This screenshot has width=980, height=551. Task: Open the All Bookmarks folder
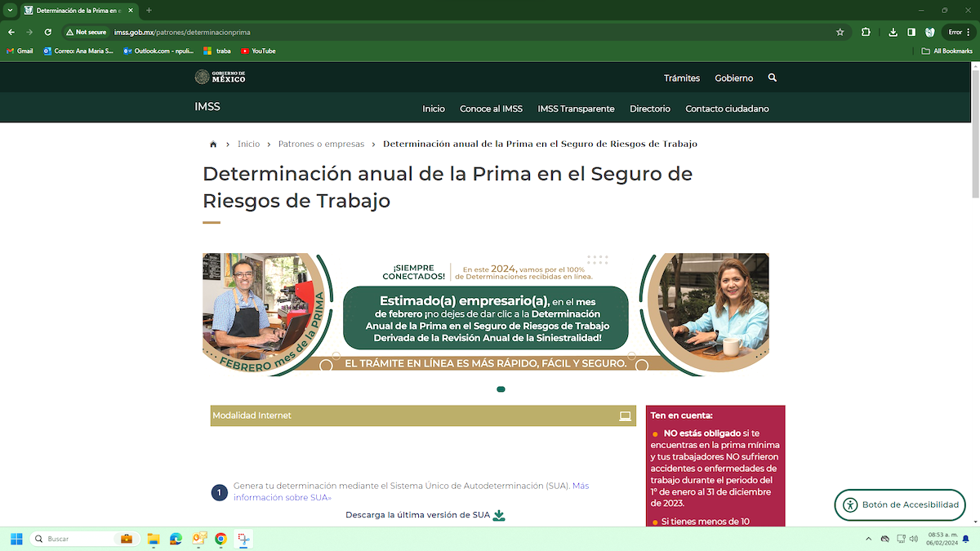pos(947,51)
